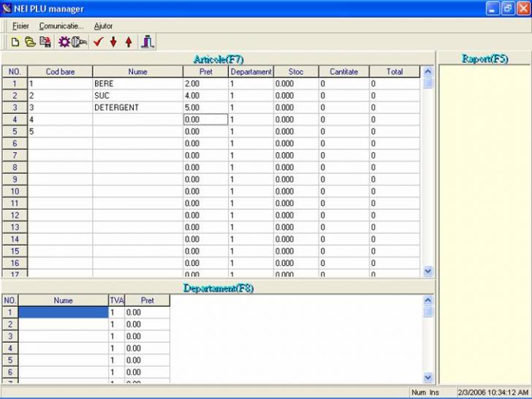
Task: Click the Cod bare column header
Action: [60, 72]
